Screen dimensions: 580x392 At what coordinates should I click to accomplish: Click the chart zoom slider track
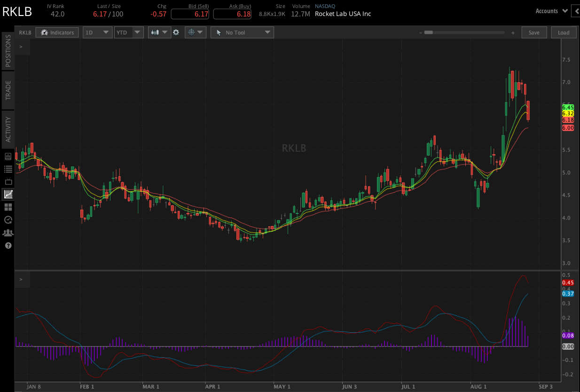click(466, 32)
